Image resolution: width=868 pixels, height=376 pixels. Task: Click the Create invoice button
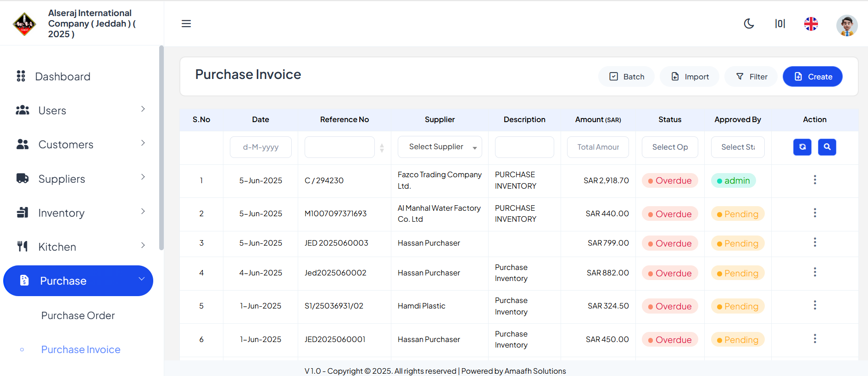pos(812,77)
